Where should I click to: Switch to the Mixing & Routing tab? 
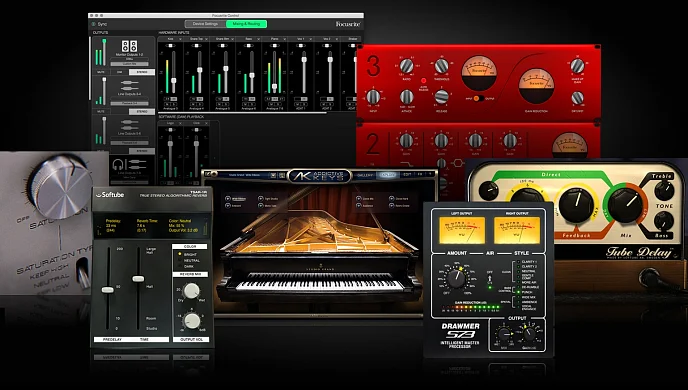point(247,24)
